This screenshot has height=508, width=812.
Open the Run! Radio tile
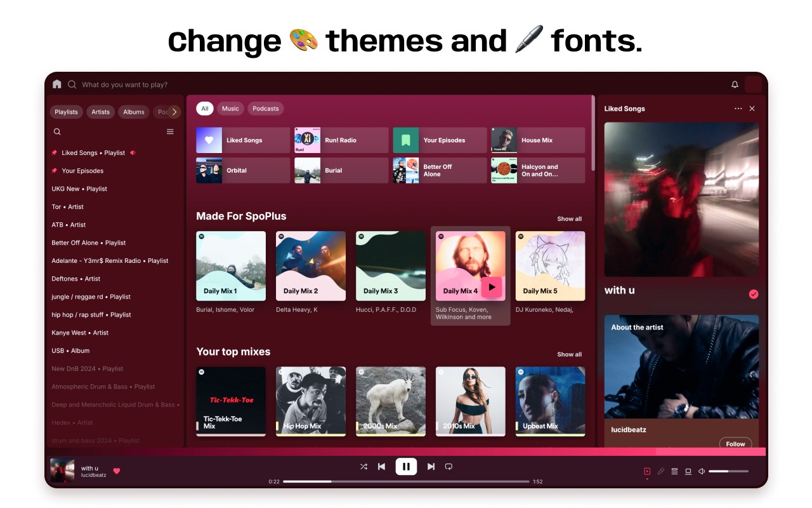coord(341,140)
